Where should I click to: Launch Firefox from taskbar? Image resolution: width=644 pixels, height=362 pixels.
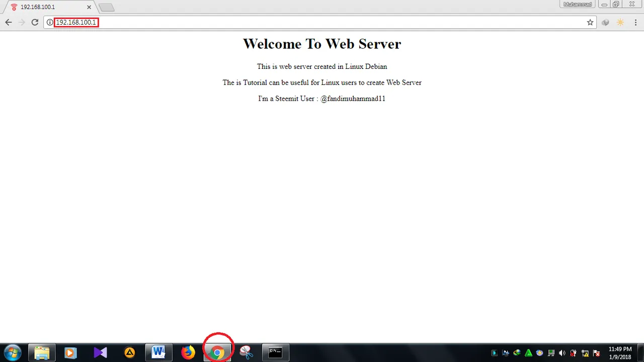tap(188, 352)
